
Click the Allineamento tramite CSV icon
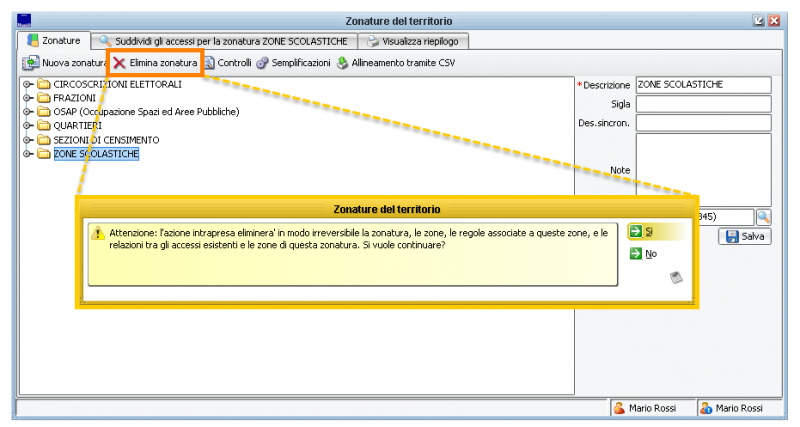[342, 63]
